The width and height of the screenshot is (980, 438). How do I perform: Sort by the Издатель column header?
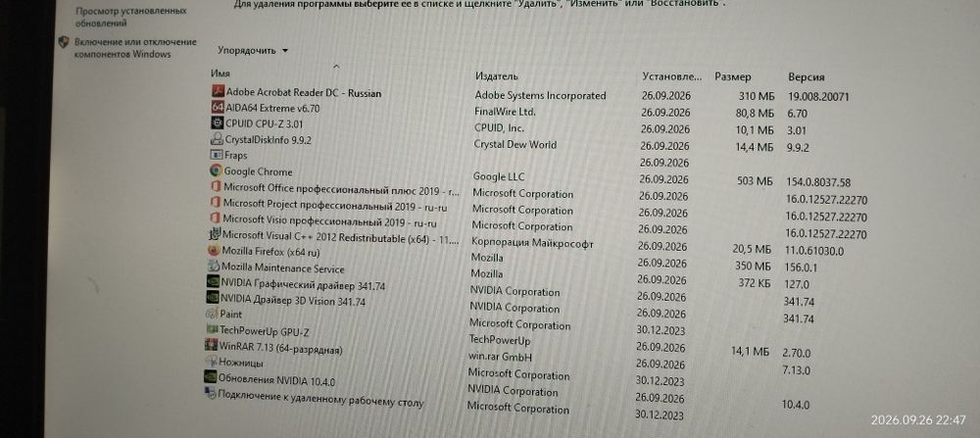pos(496,76)
